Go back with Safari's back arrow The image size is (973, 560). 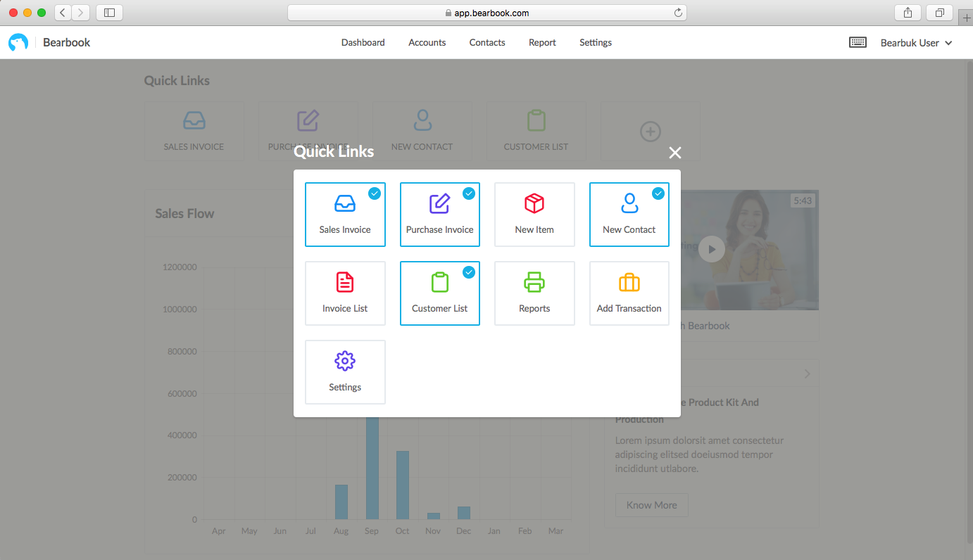coord(63,13)
